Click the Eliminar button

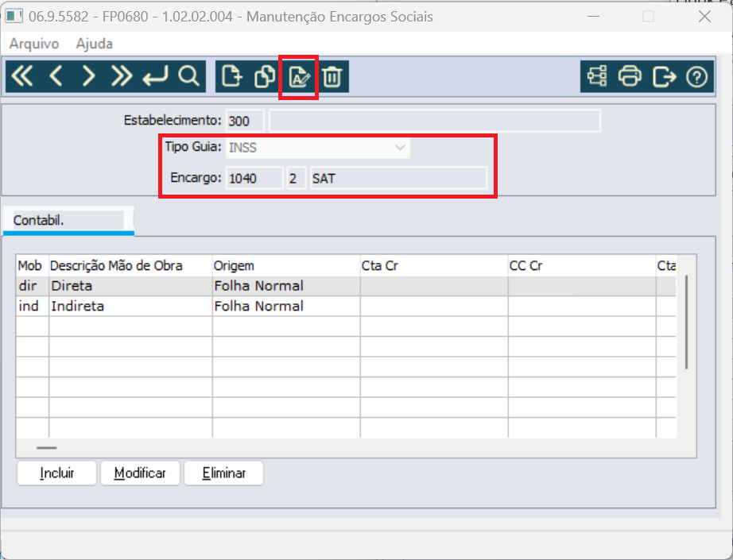click(224, 473)
